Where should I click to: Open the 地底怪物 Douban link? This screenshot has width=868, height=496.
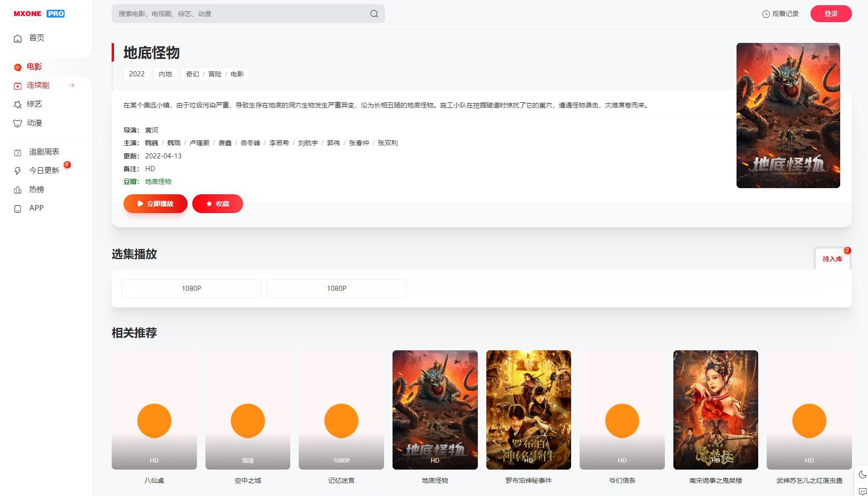pos(158,182)
